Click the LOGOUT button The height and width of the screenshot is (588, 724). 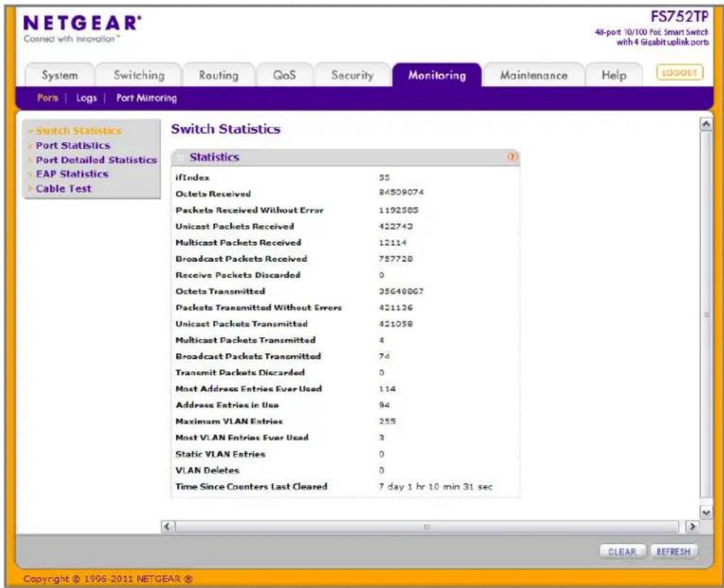[680, 72]
